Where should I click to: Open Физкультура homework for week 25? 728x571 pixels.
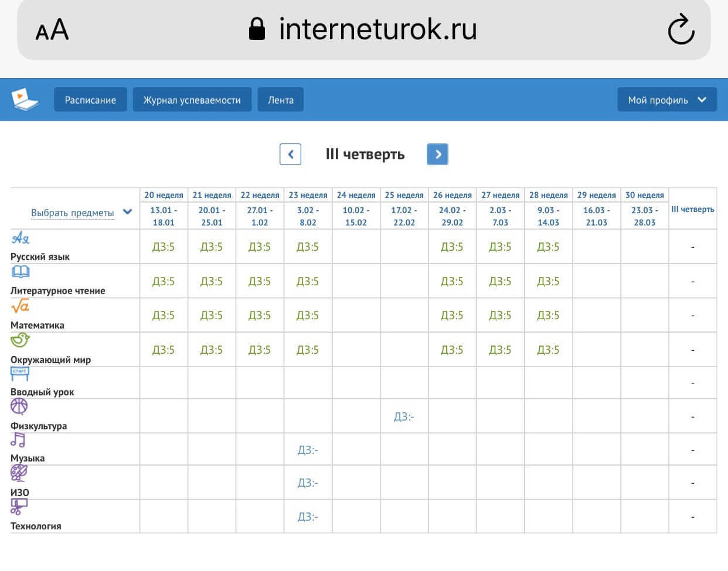(404, 417)
